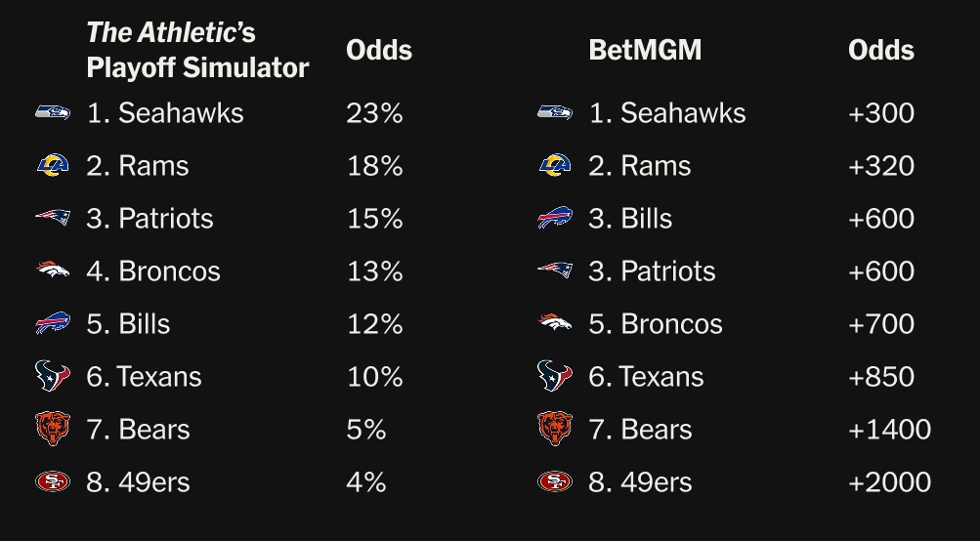
Task: Select the Rams +320 odds value
Action: coord(881,165)
